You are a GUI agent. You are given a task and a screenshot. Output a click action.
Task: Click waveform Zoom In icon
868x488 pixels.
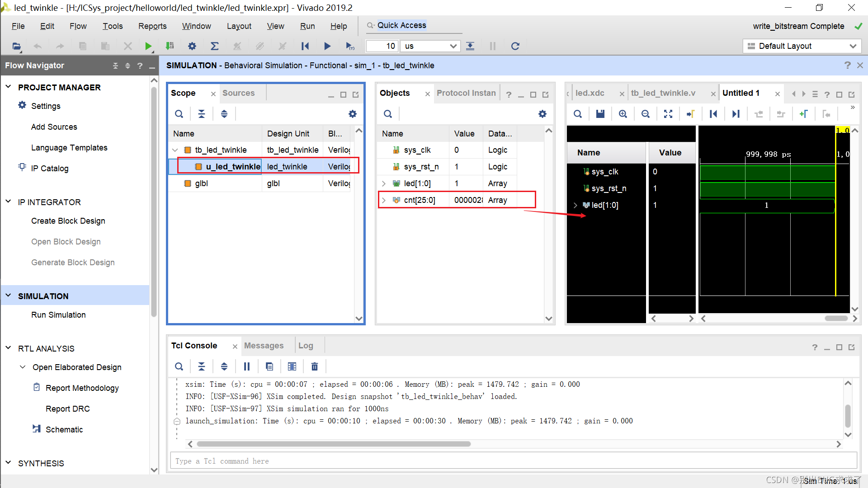pos(623,114)
